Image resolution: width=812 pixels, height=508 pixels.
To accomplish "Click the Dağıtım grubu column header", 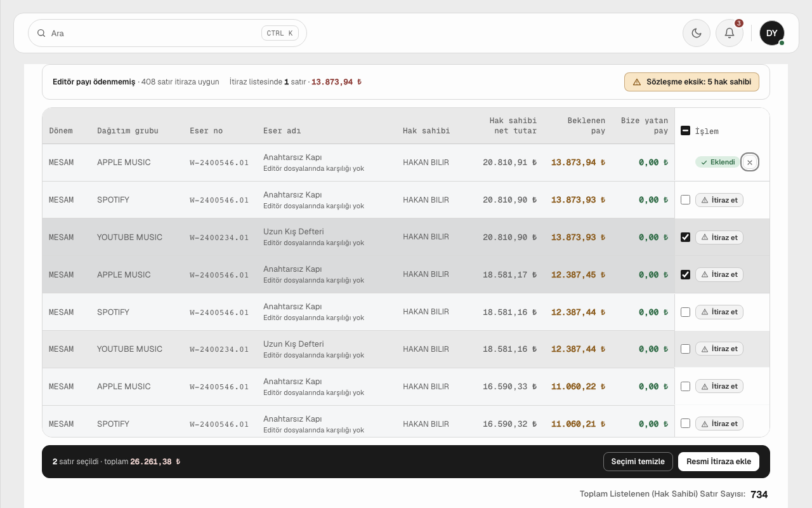I will [x=128, y=131].
